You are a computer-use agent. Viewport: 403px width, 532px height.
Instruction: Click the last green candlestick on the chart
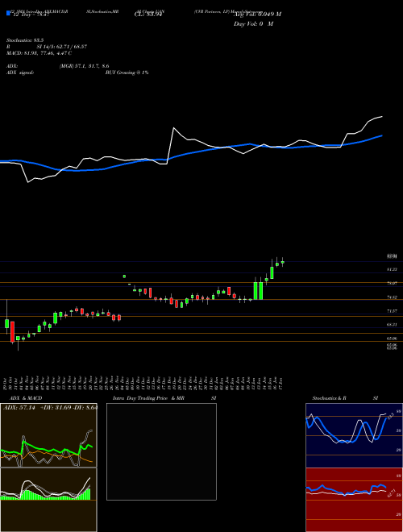pos(283,262)
